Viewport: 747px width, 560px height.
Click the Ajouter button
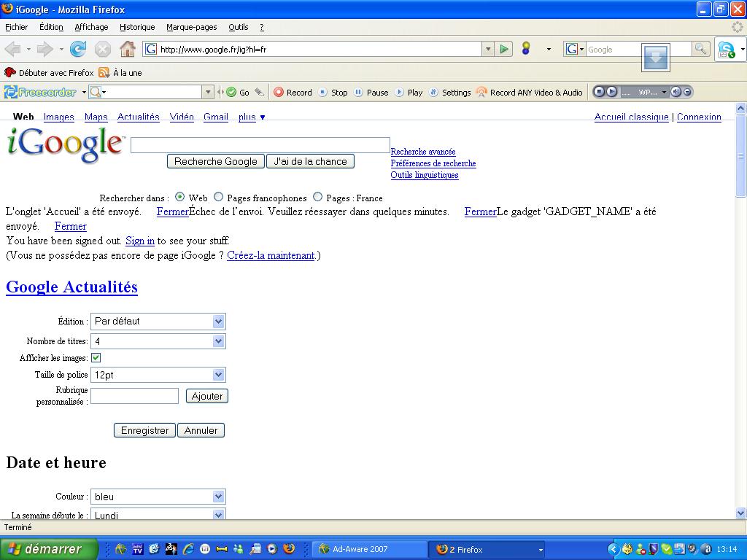pos(206,396)
